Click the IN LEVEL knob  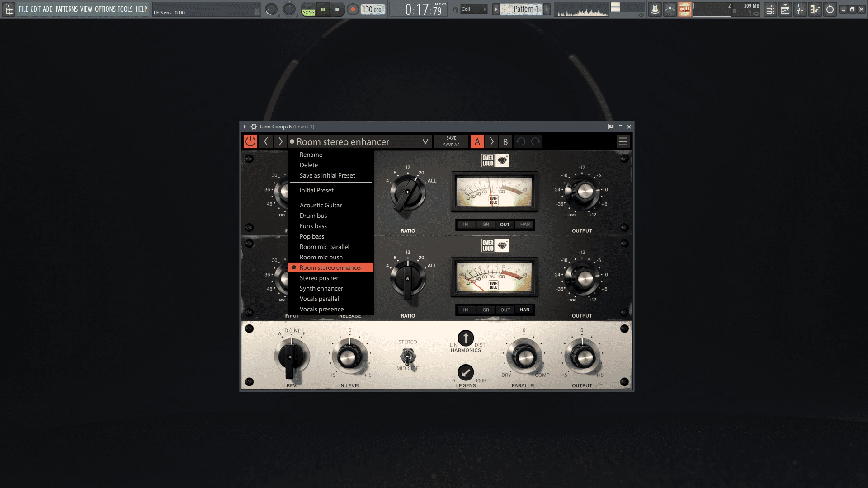click(x=349, y=357)
